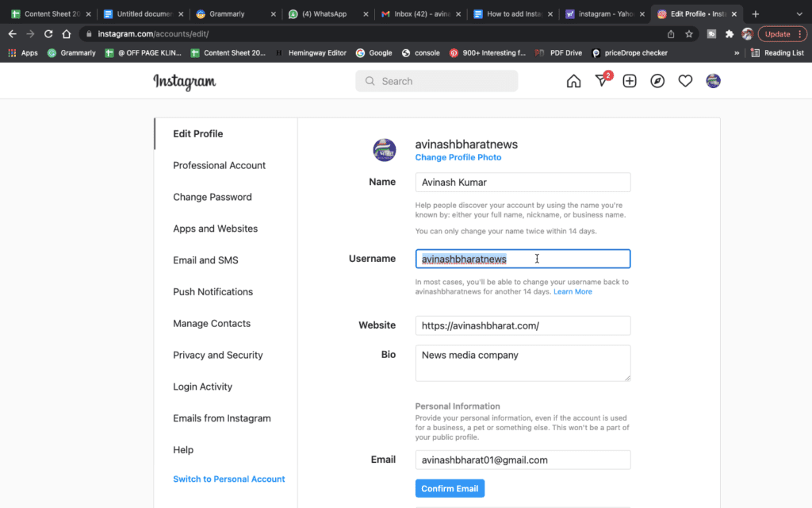Open Instagram home feed icon
The height and width of the screenshot is (508, 812).
click(x=573, y=82)
